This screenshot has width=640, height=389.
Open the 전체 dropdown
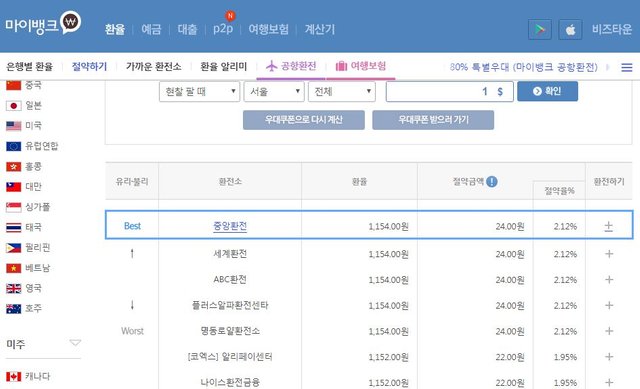coord(342,91)
